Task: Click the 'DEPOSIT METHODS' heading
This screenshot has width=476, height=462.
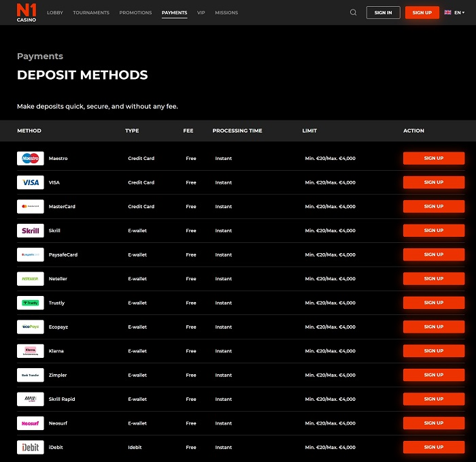Action: coord(82,75)
